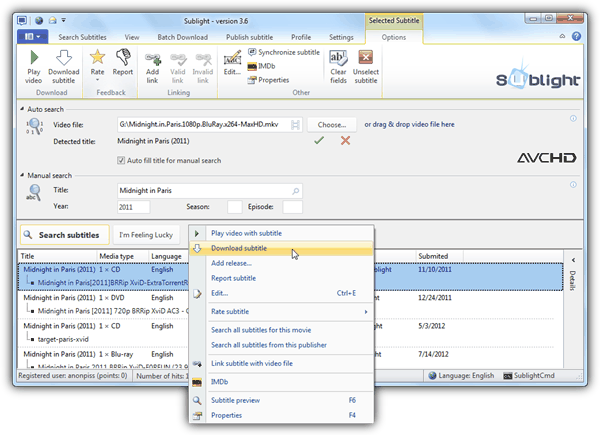Choose Report subtitle in context menu
Viewport: 600px width, 435px height.
click(282, 278)
